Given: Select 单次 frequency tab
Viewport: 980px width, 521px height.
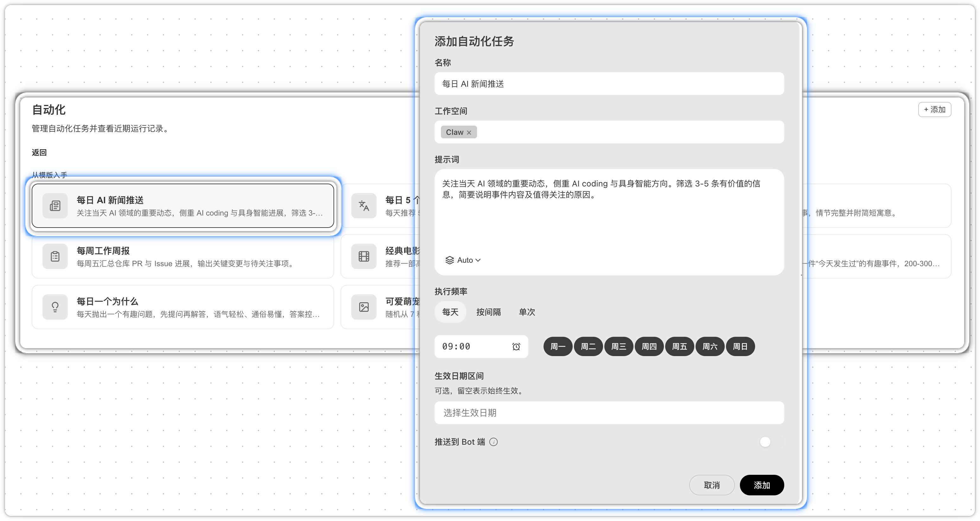Looking at the screenshot, I should click(527, 312).
